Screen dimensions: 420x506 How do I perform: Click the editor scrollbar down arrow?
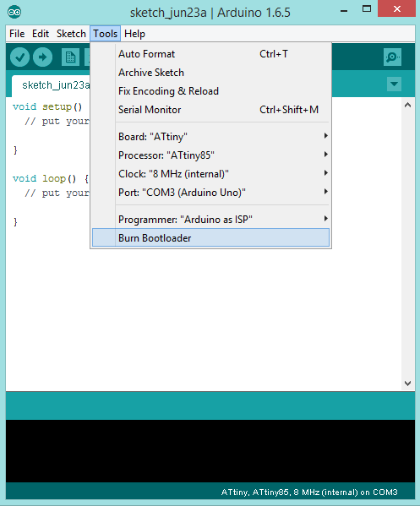click(407, 384)
